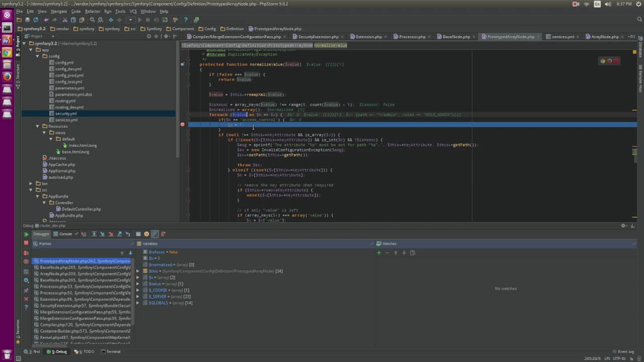
Task: Open the Terminal tool window button
Action: tap(110, 352)
